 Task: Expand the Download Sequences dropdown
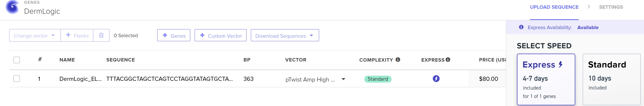[x=285, y=35]
